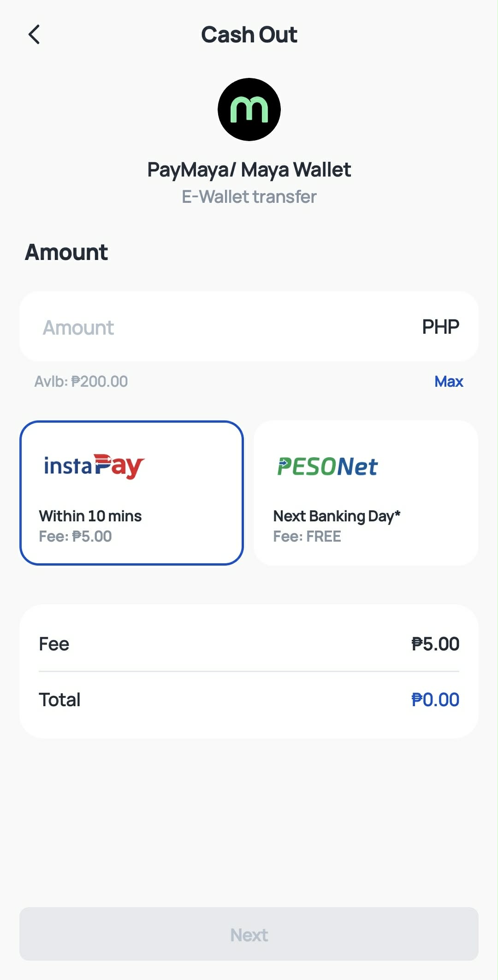Select InstaPay within 10 mins option

tap(131, 493)
